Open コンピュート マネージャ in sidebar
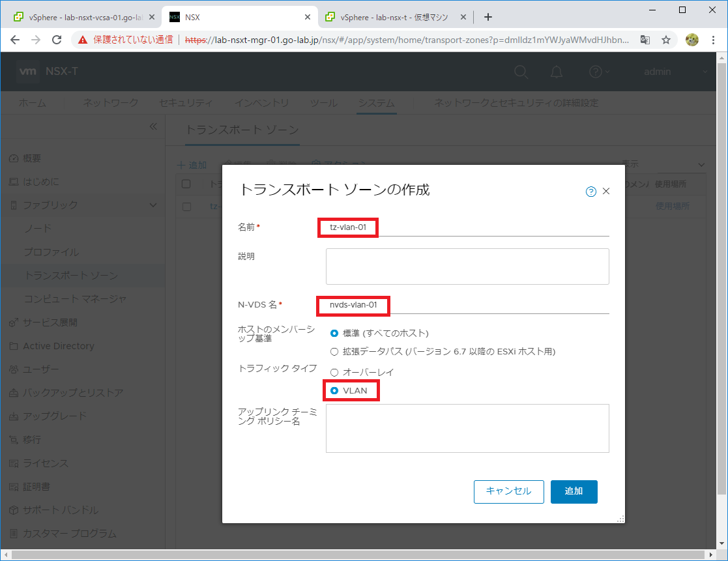This screenshot has height=561, width=728. pyautogui.click(x=75, y=299)
